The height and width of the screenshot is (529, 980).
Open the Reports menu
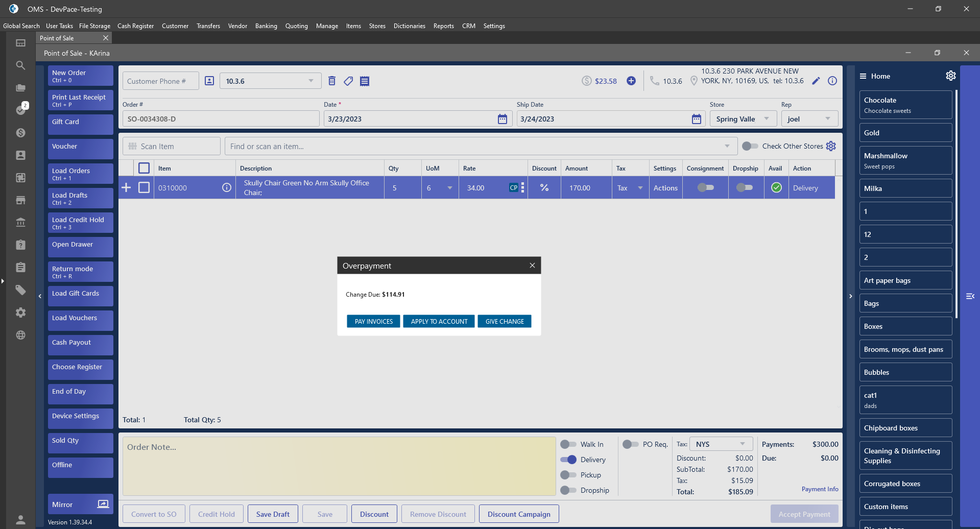[x=443, y=26]
